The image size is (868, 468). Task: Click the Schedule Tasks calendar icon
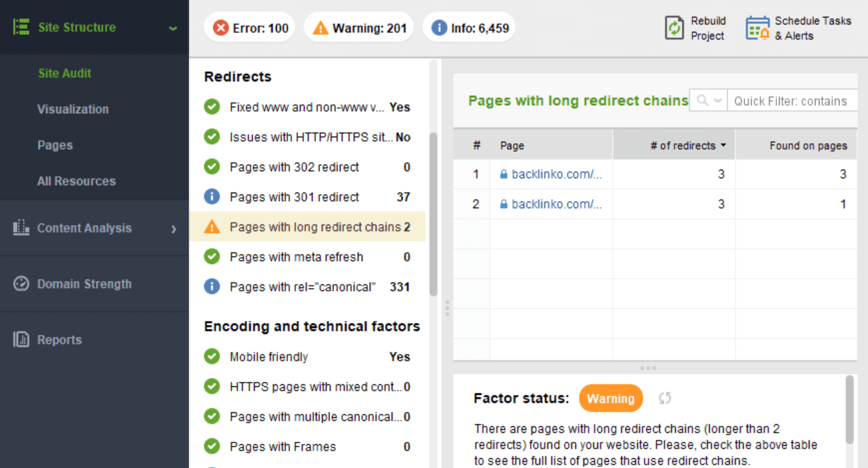coord(757,28)
